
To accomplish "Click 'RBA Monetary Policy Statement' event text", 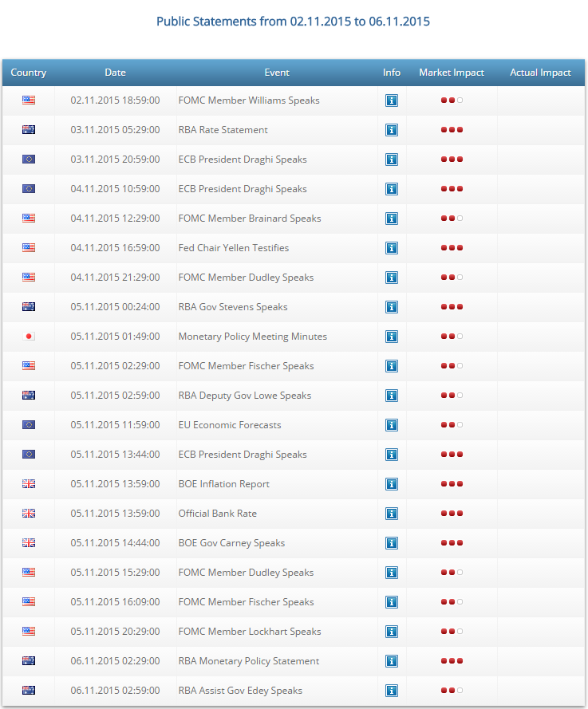I will pyautogui.click(x=249, y=661).
